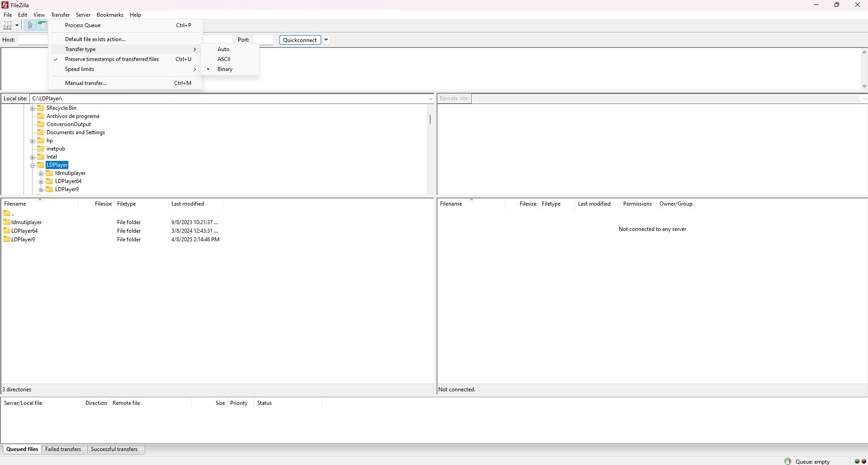Choose Process Queue menu entry
This screenshot has width=868, height=465.
125,25
